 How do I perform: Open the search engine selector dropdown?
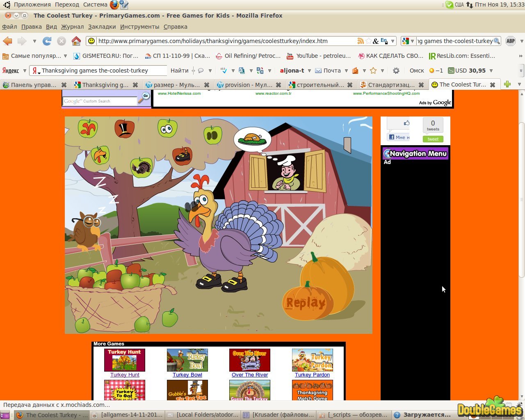click(408, 41)
